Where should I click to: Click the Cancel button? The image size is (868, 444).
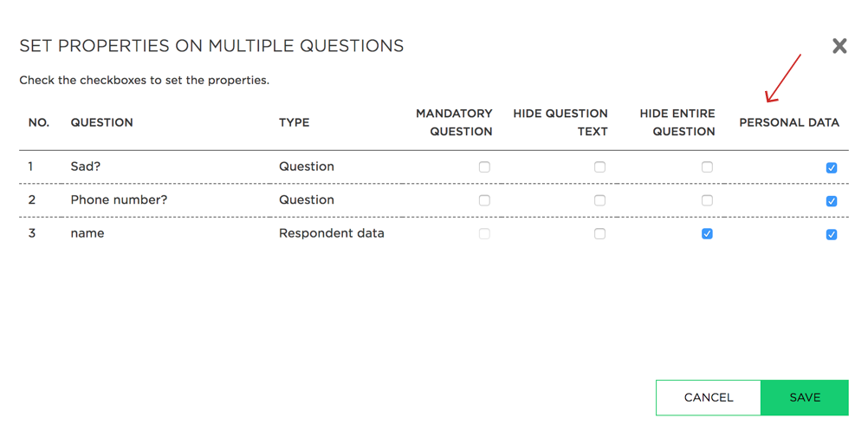point(709,397)
